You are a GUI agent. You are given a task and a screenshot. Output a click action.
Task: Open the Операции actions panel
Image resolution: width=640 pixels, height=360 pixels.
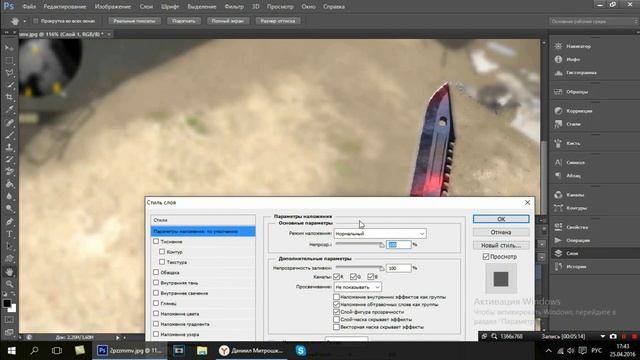click(572, 240)
